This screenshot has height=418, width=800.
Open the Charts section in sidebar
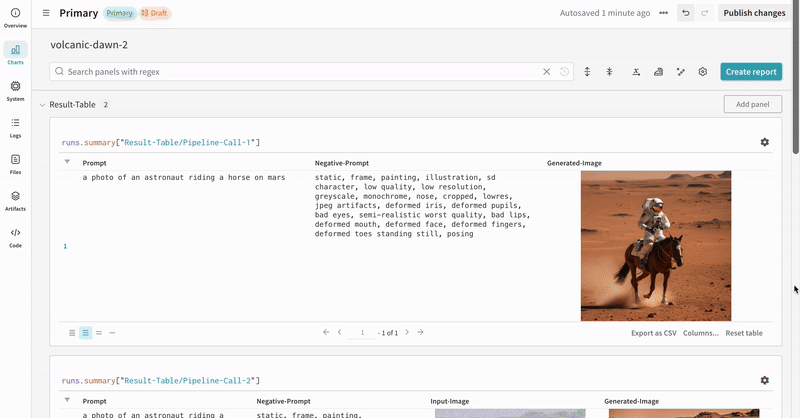point(15,53)
